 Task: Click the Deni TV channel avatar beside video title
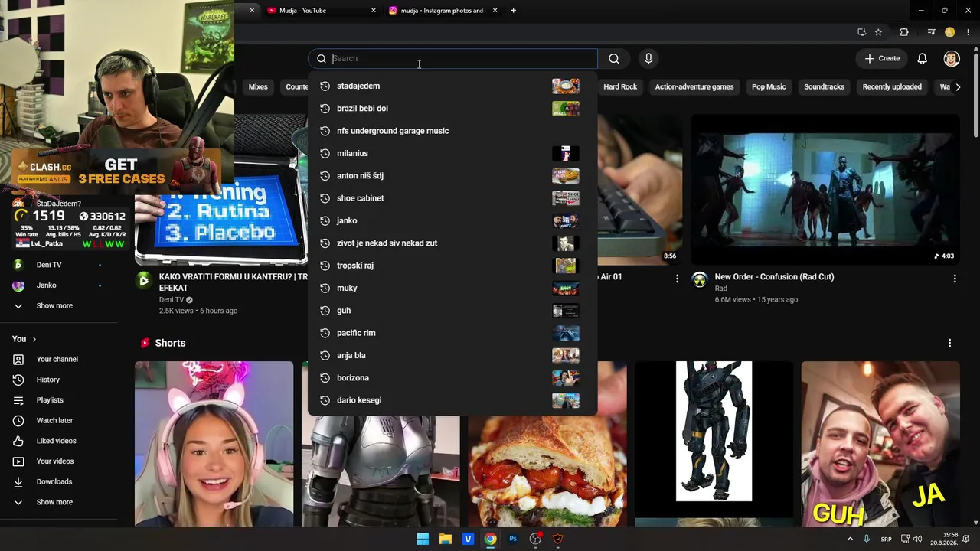pos(144,280)
